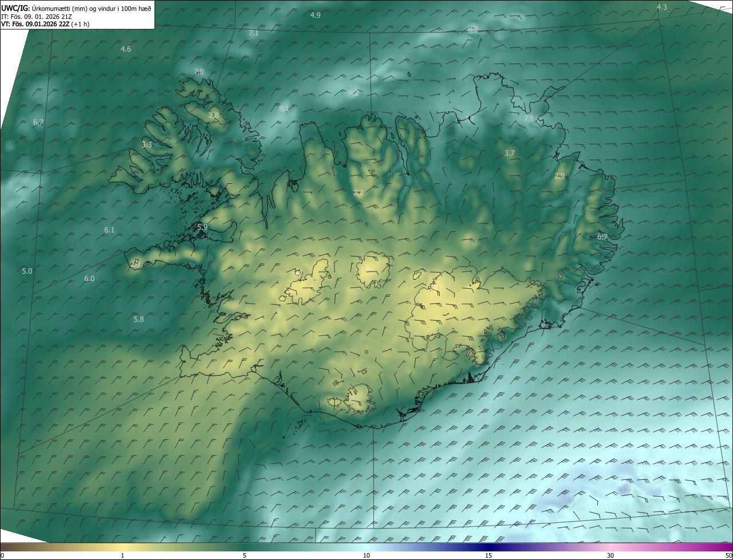The height and width of the screenshot is (560, 733).
Task: Click the dark blue colorbar segment above 15
Action: point(488,547)
